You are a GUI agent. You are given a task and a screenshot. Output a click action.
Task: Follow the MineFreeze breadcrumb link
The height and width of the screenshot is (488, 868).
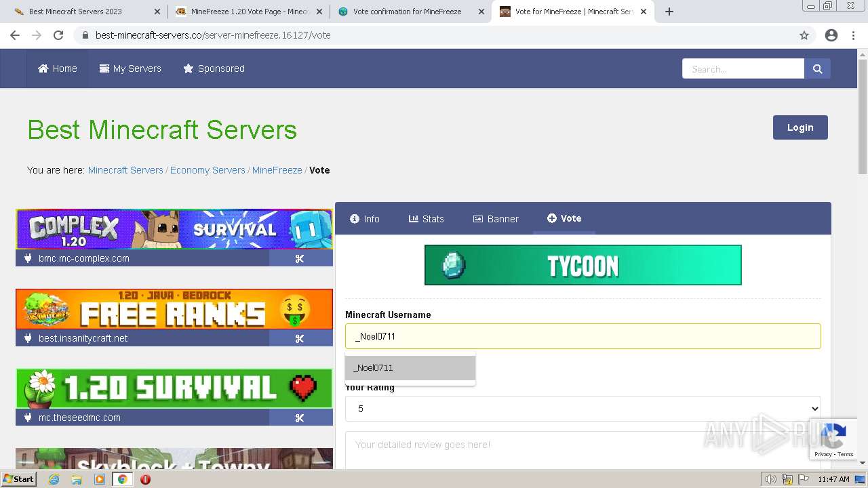coord(277,170)
